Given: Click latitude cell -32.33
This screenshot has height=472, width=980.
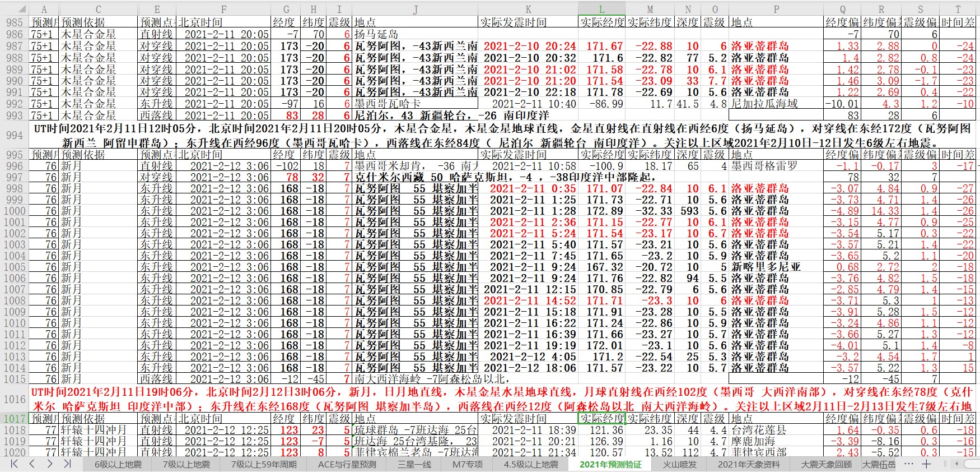Looking at the screenshot, I should 650,211.
